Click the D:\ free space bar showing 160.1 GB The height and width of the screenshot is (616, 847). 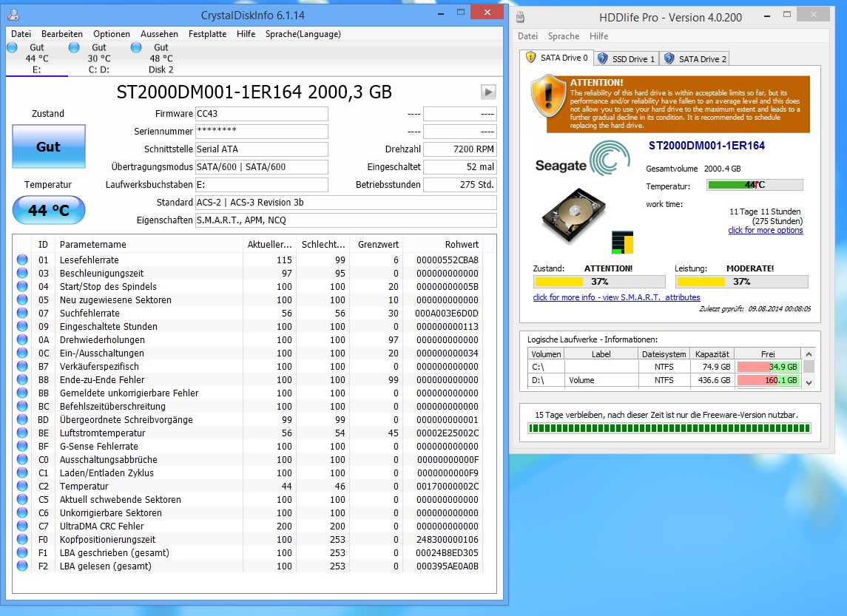[768, 380]
